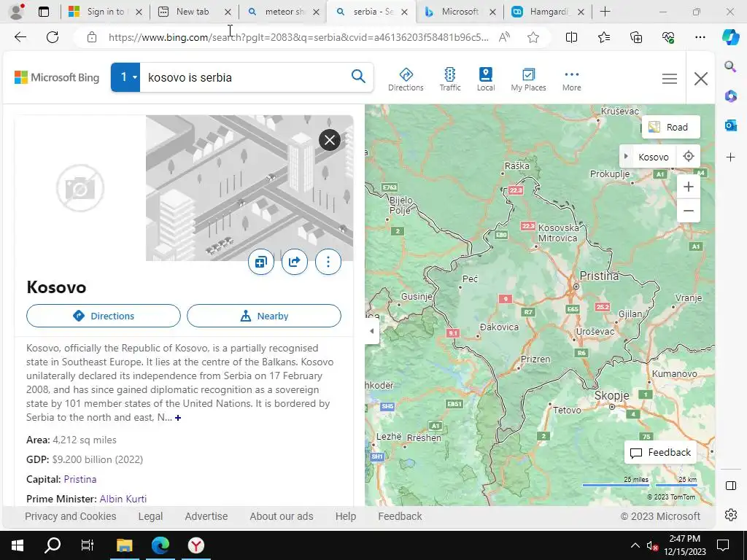This screenshot has width=747, height=560.
Task: Zoom out on the map
Action: 689,211
